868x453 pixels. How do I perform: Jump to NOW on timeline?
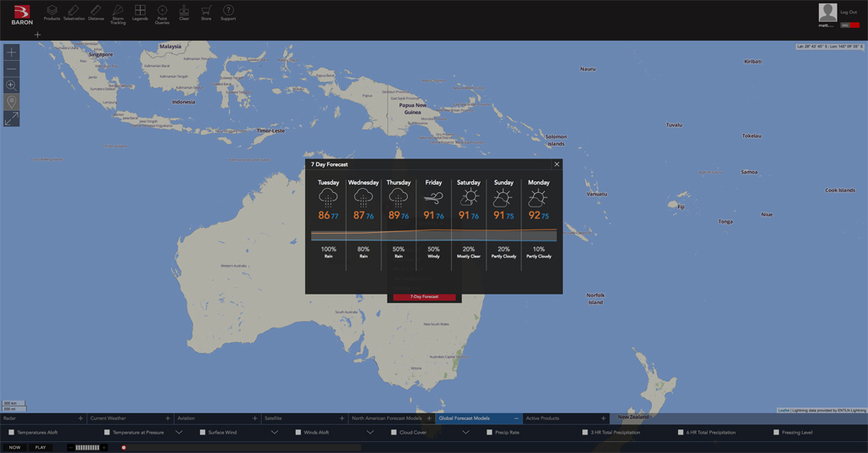coord(15,447)
